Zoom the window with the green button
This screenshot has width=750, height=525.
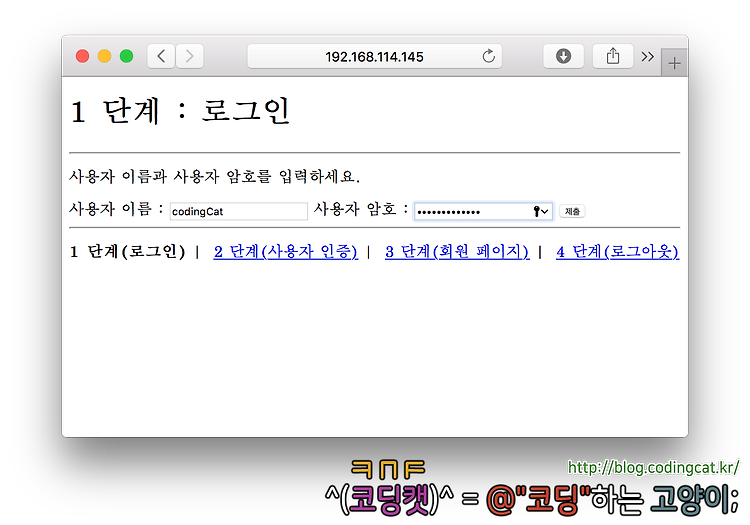pyautogui.click(x=126, y=56)
